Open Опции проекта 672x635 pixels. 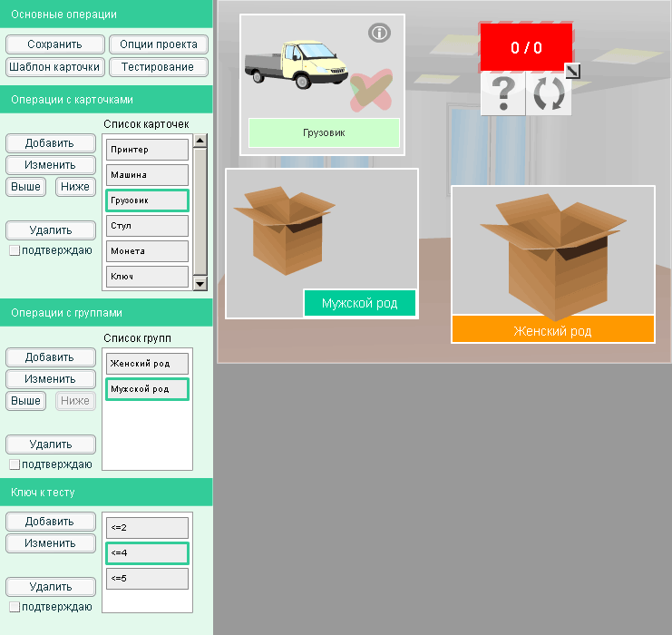[159, 44]
